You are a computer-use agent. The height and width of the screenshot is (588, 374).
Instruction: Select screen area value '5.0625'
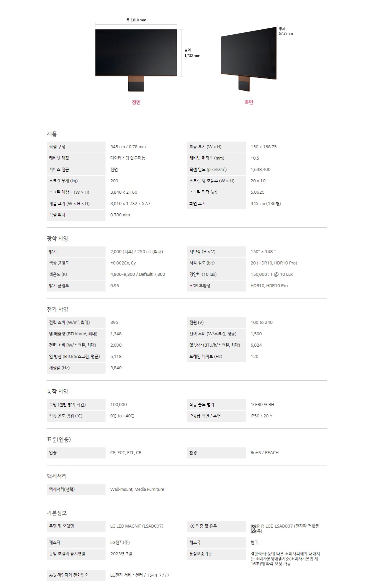click(257, 192)
